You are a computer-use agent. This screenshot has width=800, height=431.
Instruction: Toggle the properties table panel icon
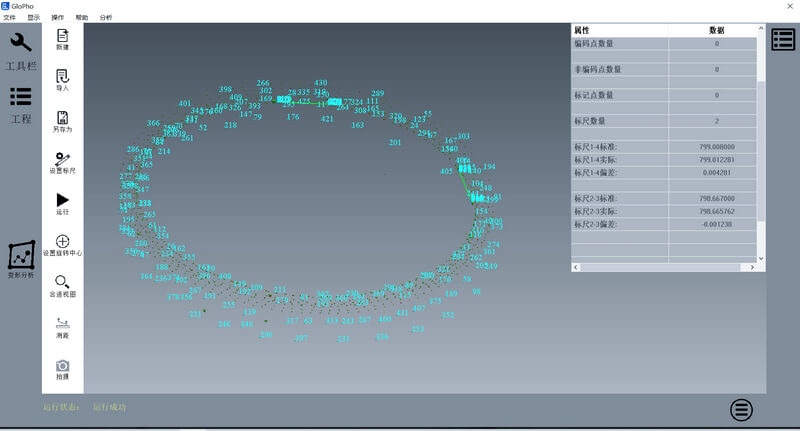[782, 40]
